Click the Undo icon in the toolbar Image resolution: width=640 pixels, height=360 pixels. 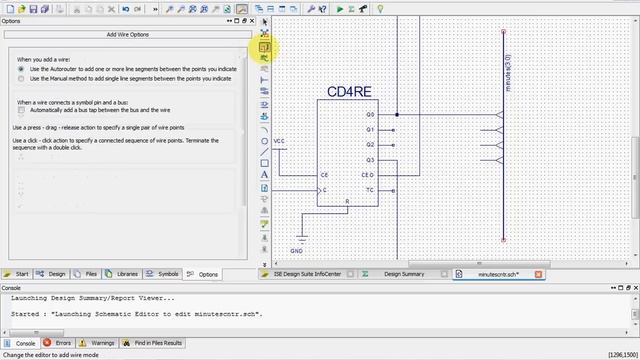click(x=126, y=9)
